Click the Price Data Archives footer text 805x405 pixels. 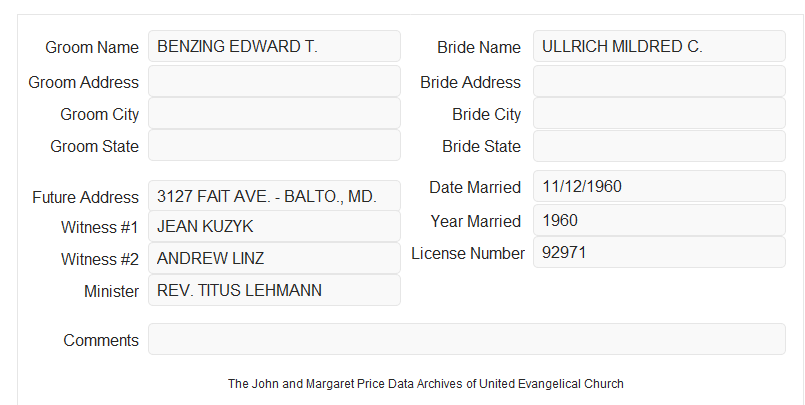(x=426, y=384)
